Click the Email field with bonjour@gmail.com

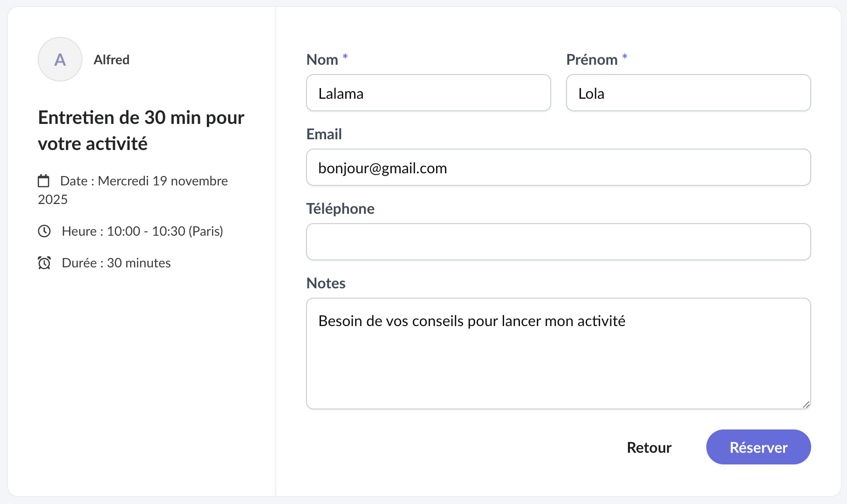(558, 168)
